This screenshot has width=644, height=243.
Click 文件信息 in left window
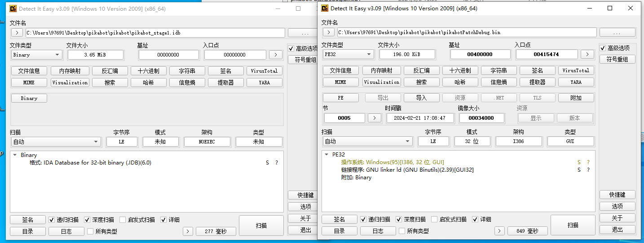(x=29, y=71)
